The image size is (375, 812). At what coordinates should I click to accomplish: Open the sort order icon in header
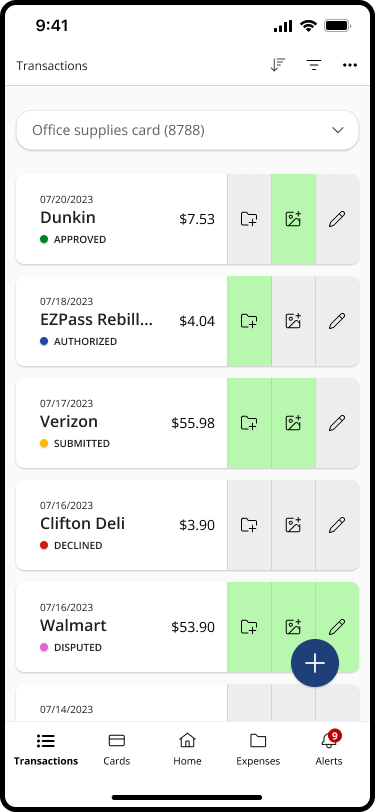278,65
